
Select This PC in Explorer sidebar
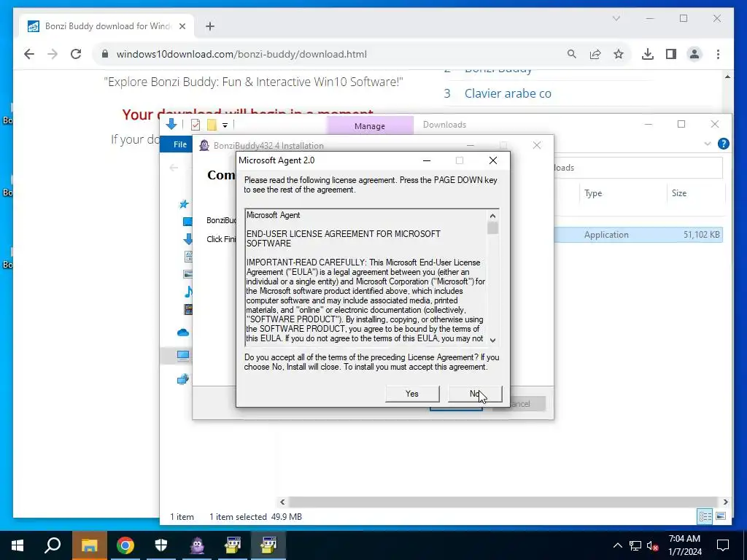[183, 355]
